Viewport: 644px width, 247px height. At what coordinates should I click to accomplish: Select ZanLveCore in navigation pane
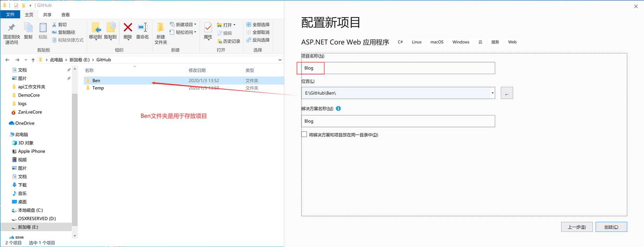30,112
